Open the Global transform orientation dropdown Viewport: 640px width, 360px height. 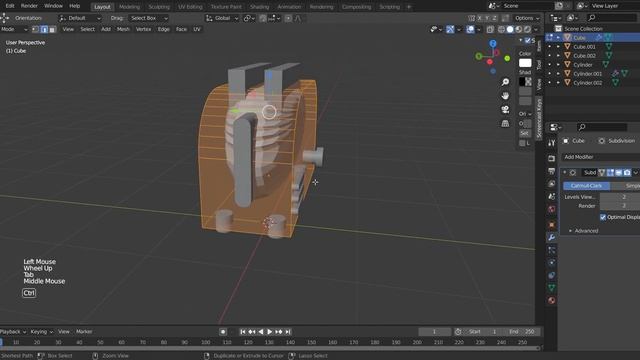(222, 18)
